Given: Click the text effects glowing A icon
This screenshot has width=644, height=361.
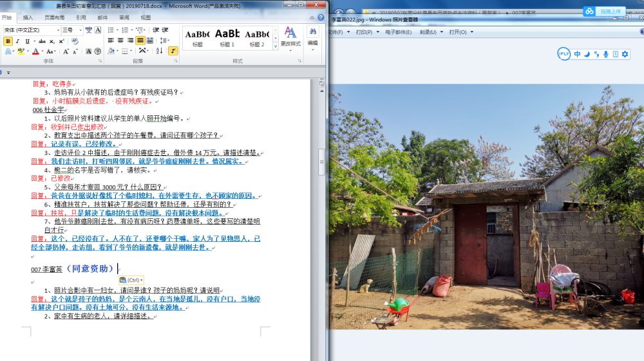Looking at the screenshot, I should point(8,51).
